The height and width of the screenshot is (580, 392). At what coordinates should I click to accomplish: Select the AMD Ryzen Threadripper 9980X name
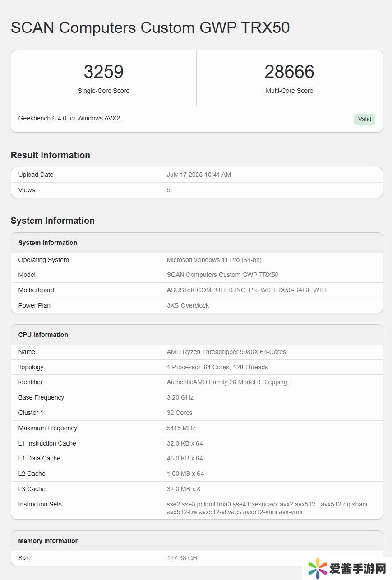pyautogui.click(x=226, y=352)
